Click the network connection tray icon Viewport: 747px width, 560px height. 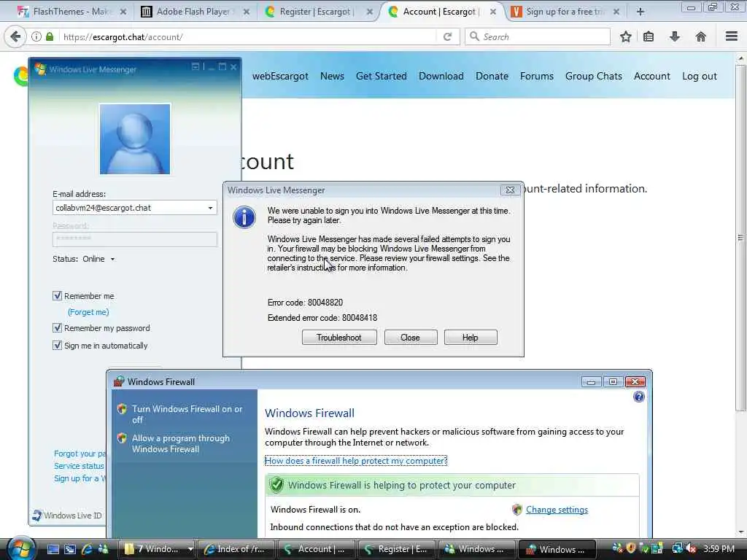tap(678, 548)
